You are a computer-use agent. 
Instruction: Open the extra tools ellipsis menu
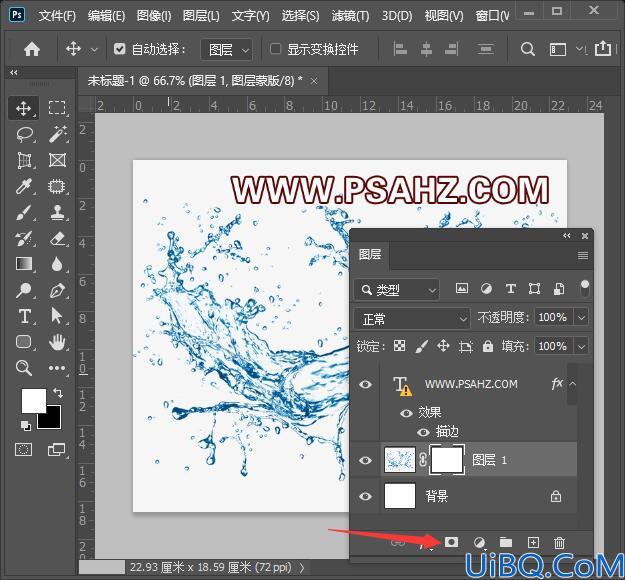click(x=57, y=368)
